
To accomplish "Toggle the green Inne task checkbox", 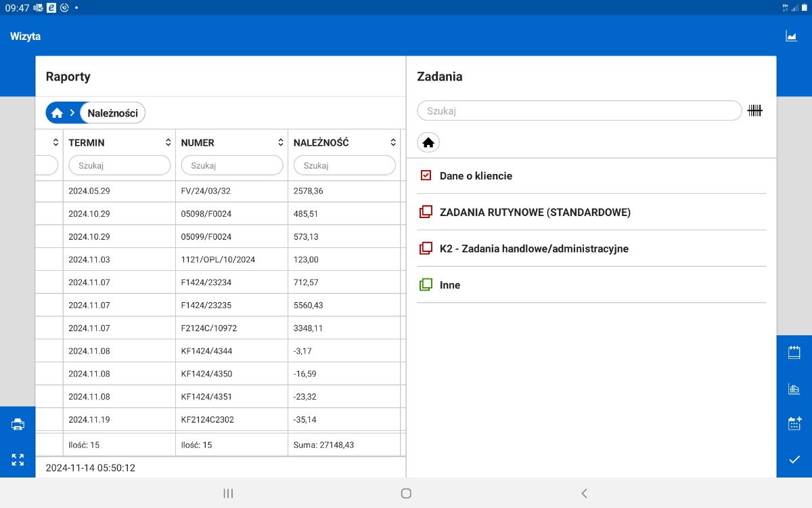I will (426, 285).
